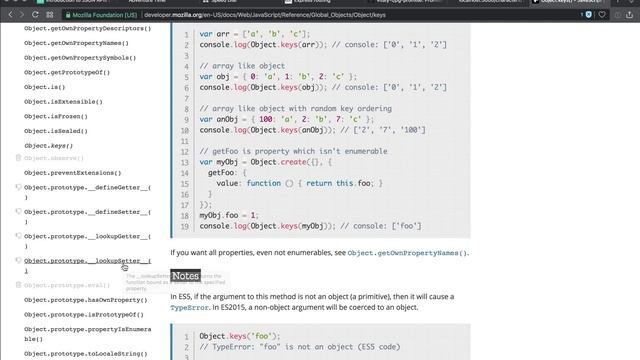Open Object.prototype.propertyIsEnumerable() link
This screenshot has height=360, width=640.
point(87,334)
